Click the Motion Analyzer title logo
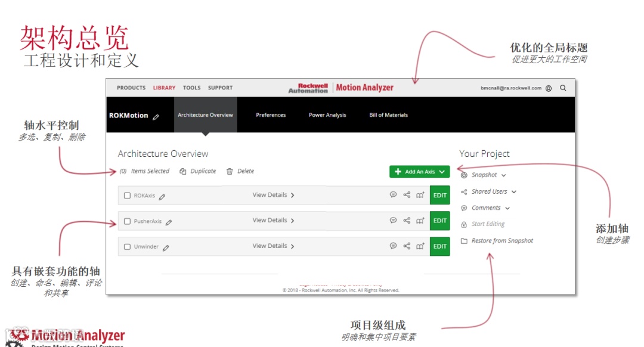 point(365,88)
